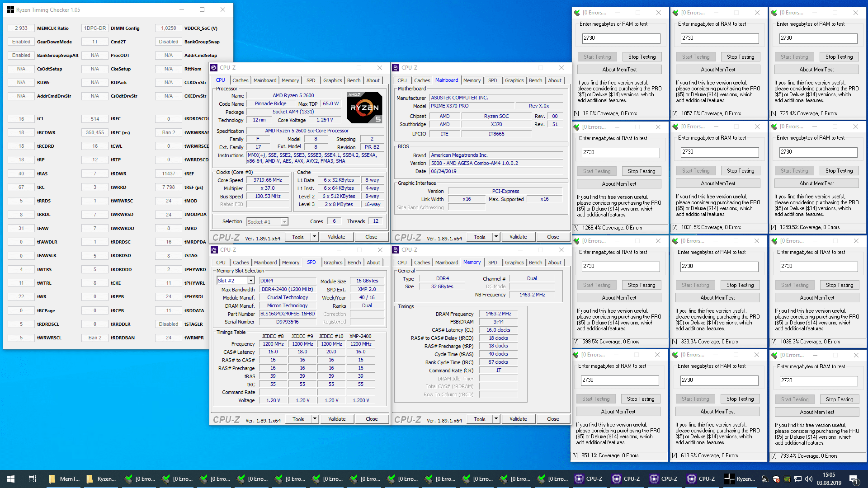Open Task View from the taskbar

point(33,479)
